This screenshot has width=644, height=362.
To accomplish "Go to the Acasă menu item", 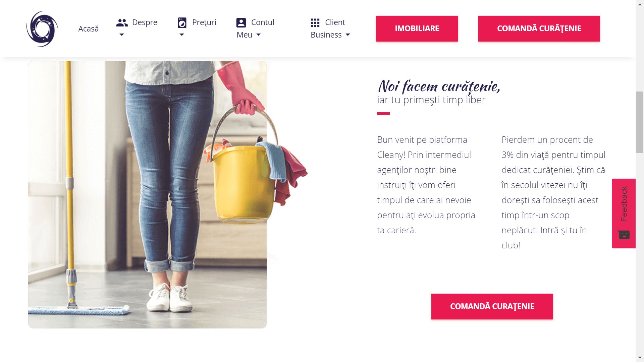I will pyautogui.click(x=89, y=29).
